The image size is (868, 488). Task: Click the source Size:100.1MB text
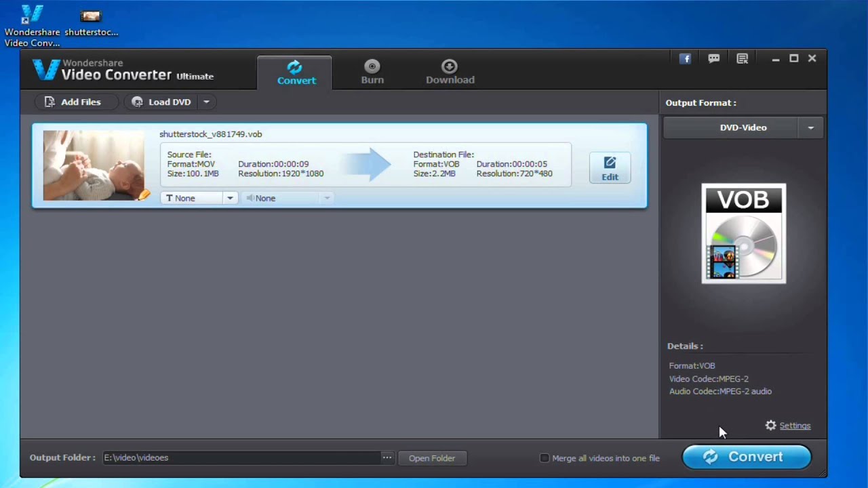coord(193,174)
